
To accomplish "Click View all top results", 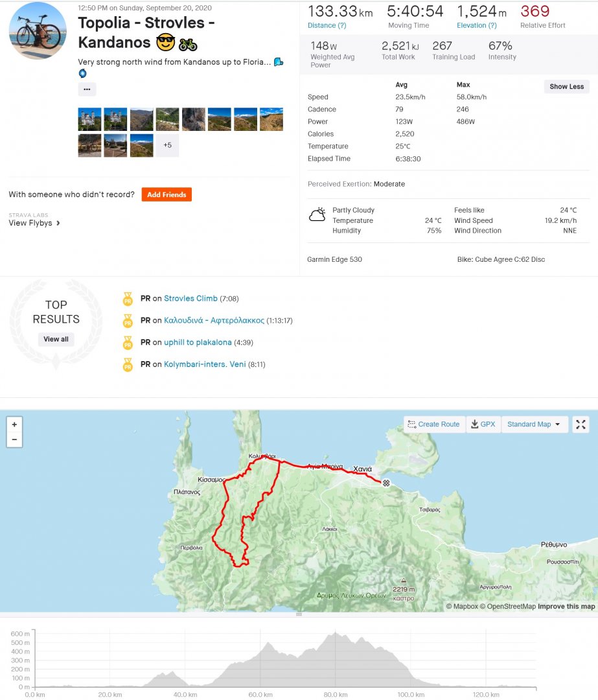I will [x=56, y=339].
